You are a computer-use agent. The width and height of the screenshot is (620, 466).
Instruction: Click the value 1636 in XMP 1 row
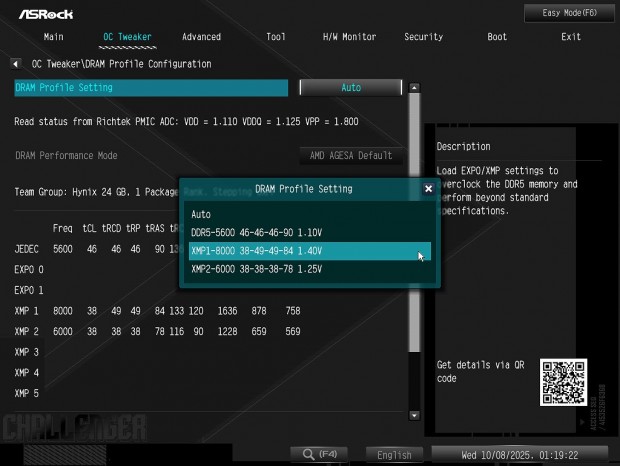coord(227,311)
